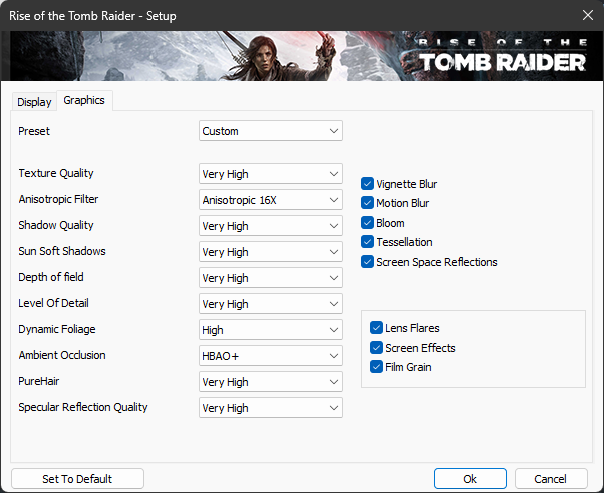Open the Level Of Detail dropdown

click(271, 304)
